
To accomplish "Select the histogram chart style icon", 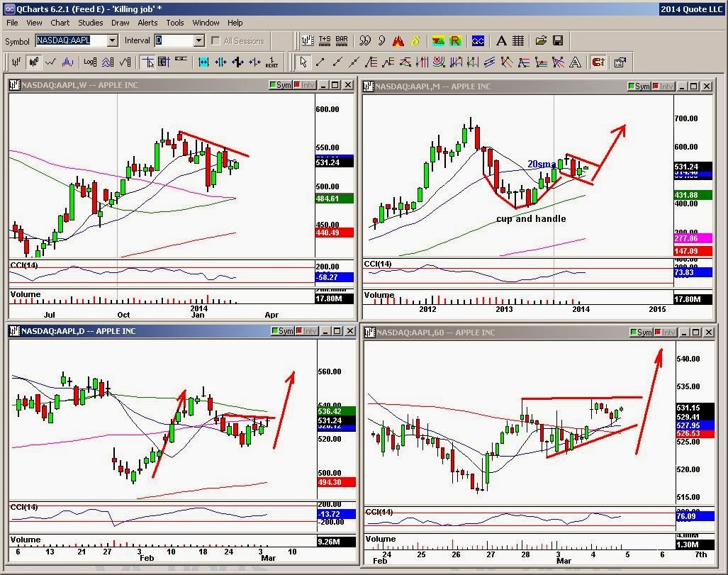I will pyautogui.click(x=68, y=62).
